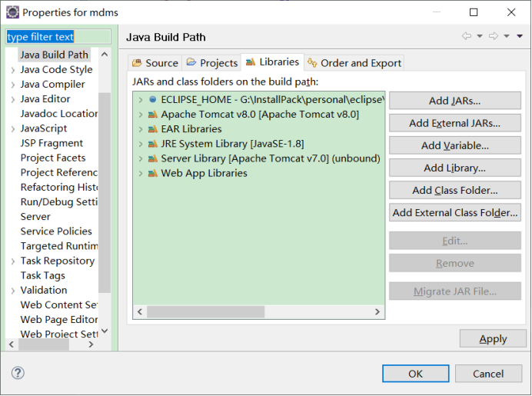532x396 pixels.
Task: Go back using the left arrow icon
Action: (x=467, y=36)
